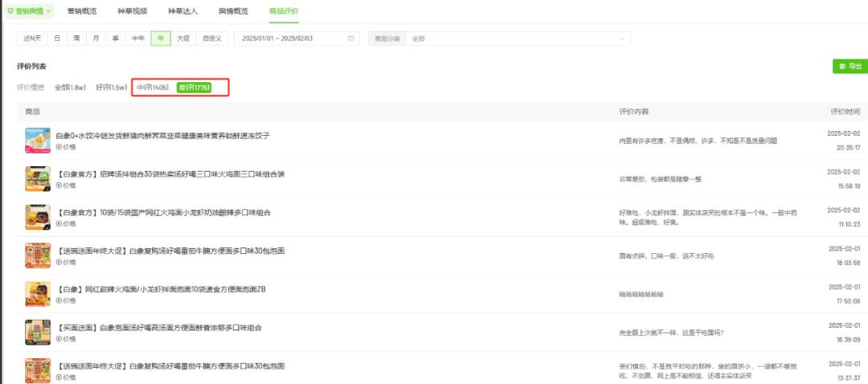The image size is (868, 384).
Task: Open product title 【白象官方】10袋/15袋国产网红火鸡面
Action: [x=163, y=212]
